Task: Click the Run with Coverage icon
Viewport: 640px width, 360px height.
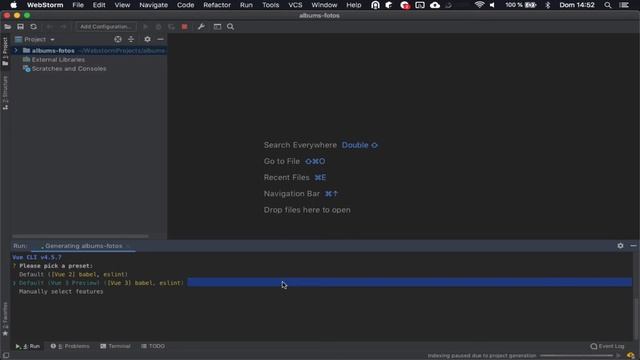Action: [x=171, y=27]
